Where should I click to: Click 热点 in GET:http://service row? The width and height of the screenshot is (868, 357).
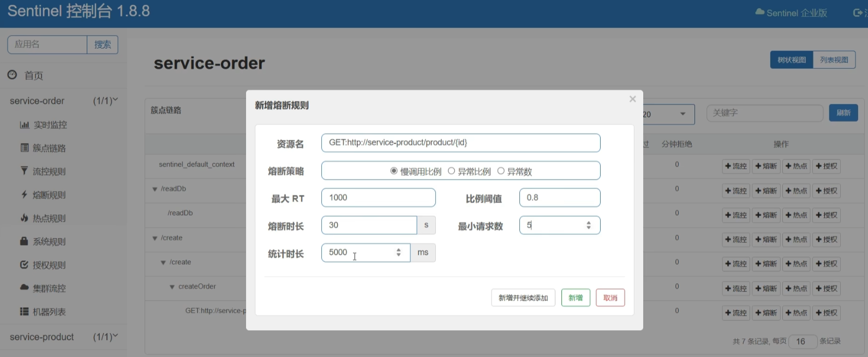[797, 313]
